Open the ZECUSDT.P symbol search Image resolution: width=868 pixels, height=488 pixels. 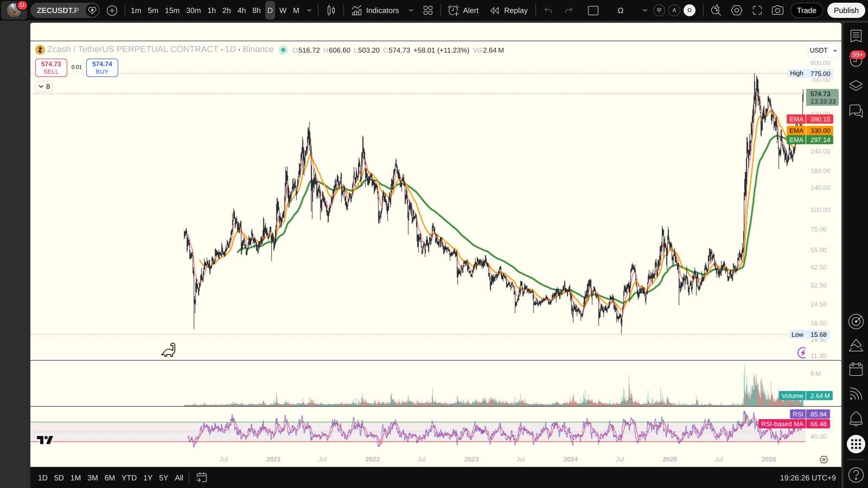(x=58, y=10)
